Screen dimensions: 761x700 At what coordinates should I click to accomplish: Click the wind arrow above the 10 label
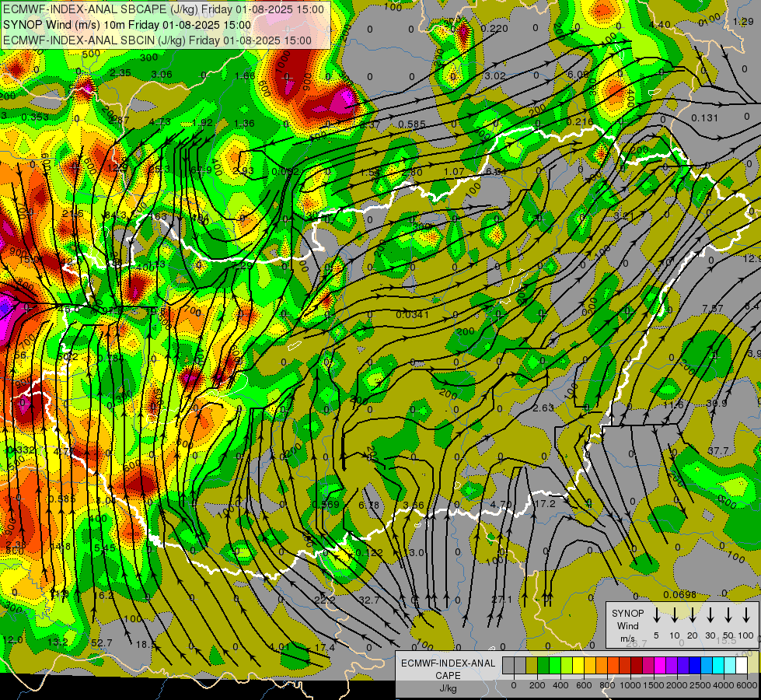pos(674,615)
